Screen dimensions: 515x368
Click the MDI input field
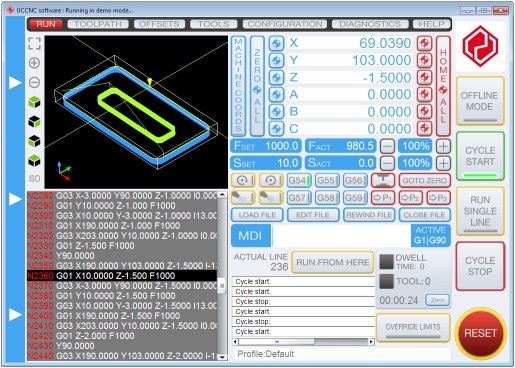coord(342,236)
